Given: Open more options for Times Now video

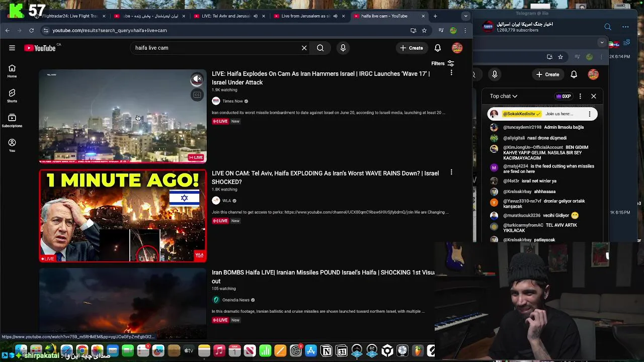Looking at the screenshot, I should [x=451, y=73].
